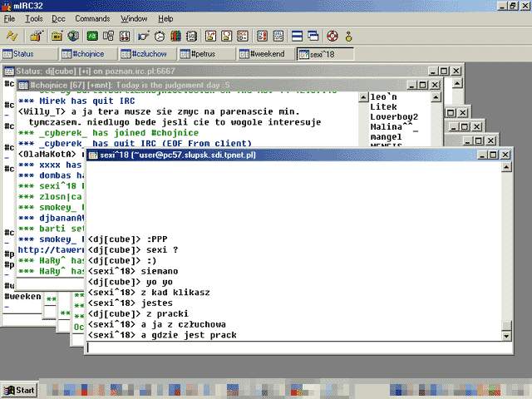Click the DCC Send file icon
The width and height of the screenshot is (532, 399).
(210, 36)
